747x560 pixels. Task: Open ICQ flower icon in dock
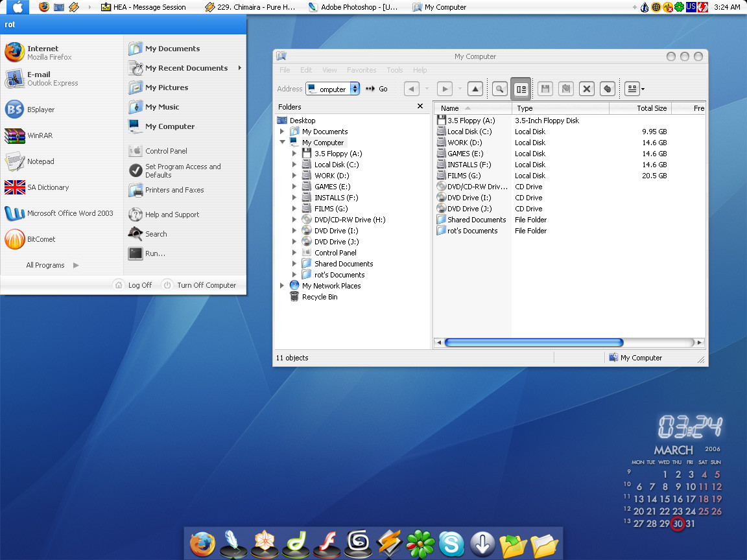coord(420,544)
